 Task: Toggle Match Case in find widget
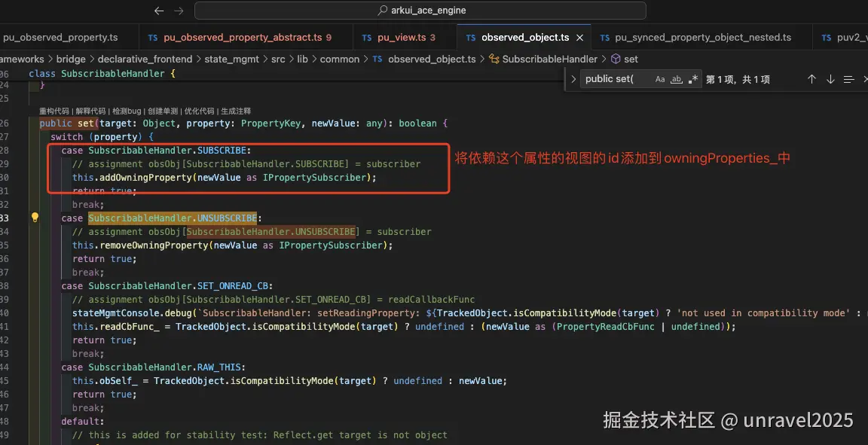click(x=660, y=79)
